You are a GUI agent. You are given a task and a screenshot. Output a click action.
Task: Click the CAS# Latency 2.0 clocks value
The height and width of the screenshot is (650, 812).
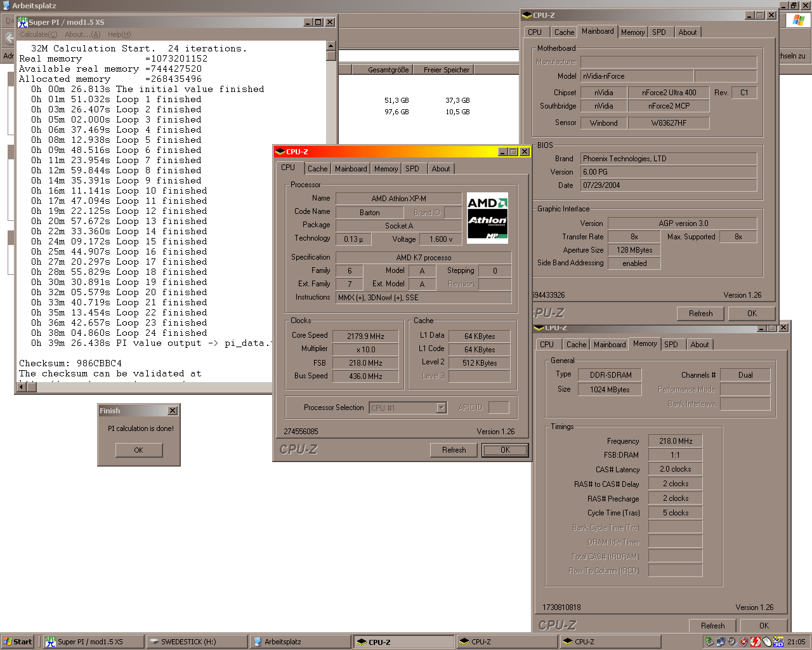[x=675, y=469]
